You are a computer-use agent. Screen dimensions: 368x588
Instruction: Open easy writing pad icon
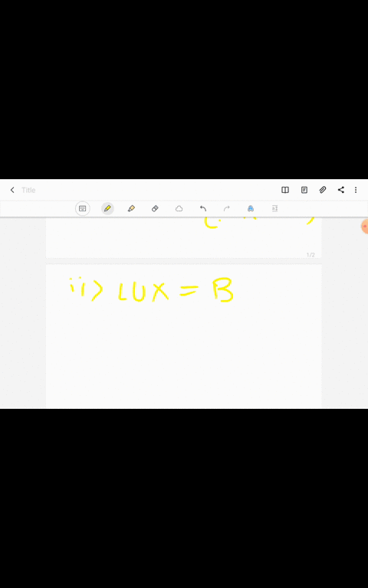pyautogui.click(x=274, y=208)
